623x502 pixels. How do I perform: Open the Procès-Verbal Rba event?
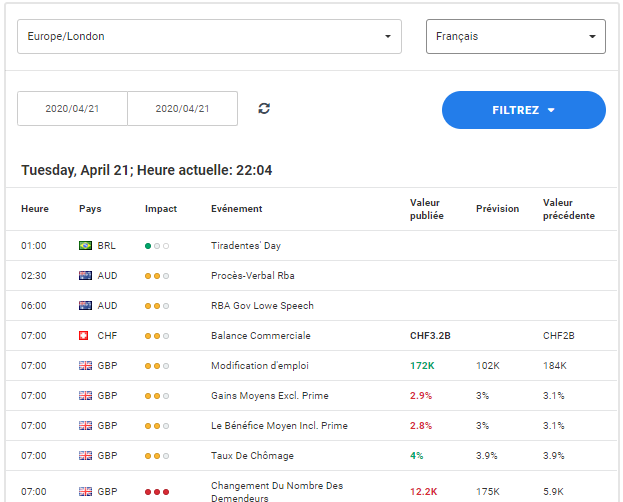coord(252,276)
